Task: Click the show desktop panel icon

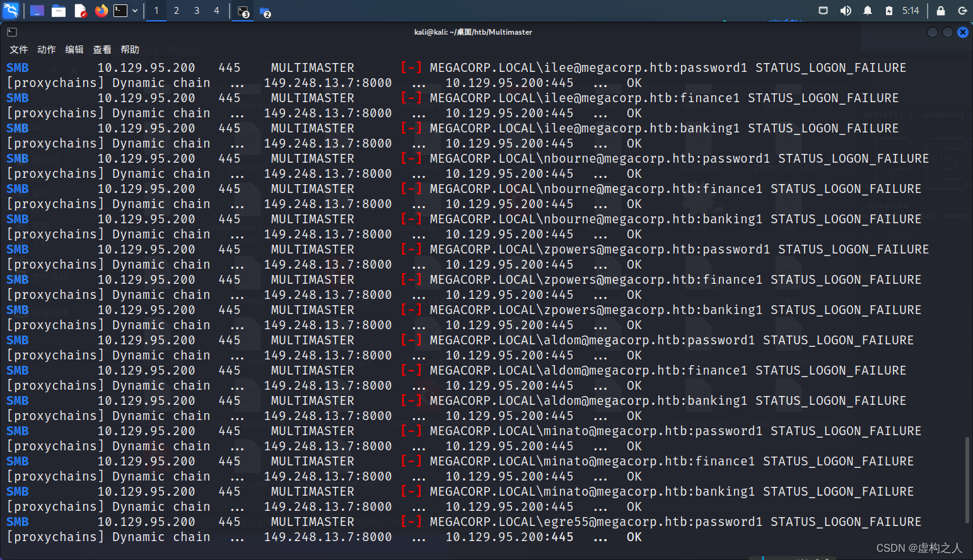Action: tap(37, 11)
